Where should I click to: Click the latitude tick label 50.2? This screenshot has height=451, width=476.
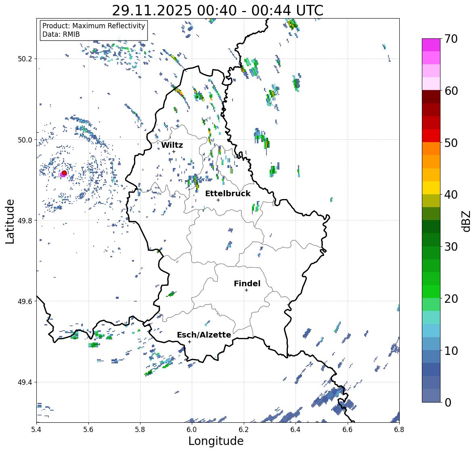25,59
